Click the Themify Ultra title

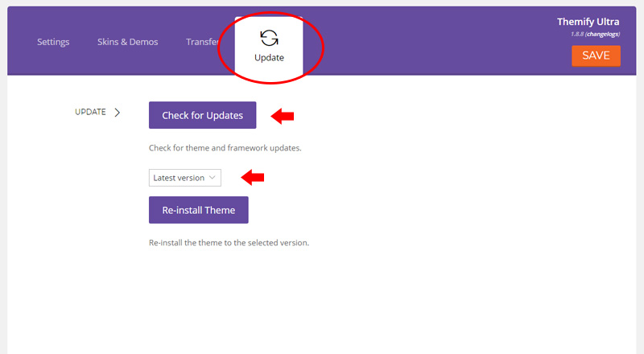[x=588, y=22]
